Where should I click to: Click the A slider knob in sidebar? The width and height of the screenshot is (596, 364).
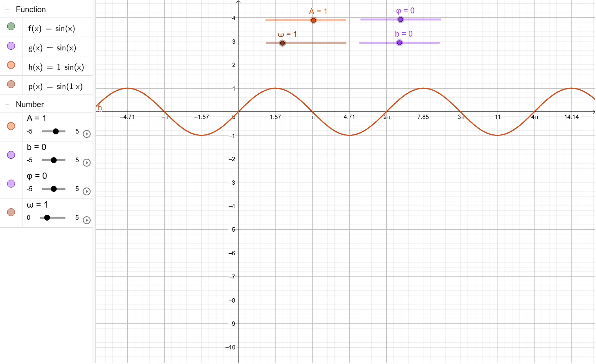coord(56,131)
